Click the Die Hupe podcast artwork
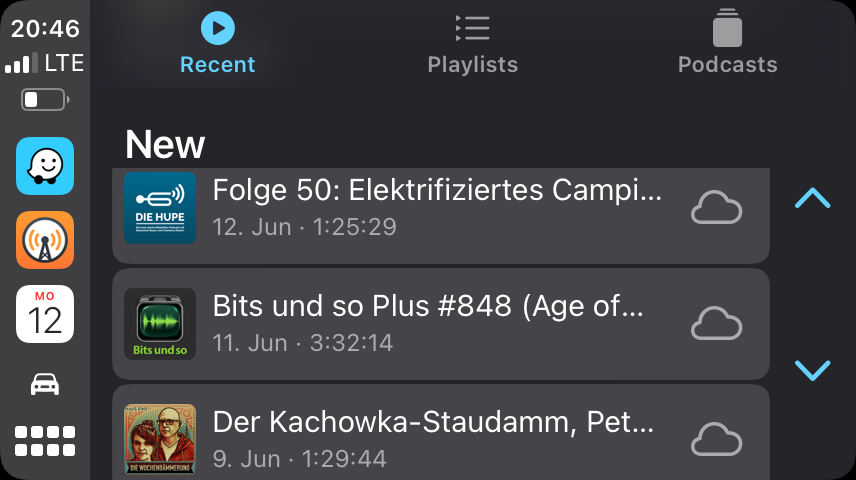This screenshot has width=856, height=480. click(x=160, y=208)
